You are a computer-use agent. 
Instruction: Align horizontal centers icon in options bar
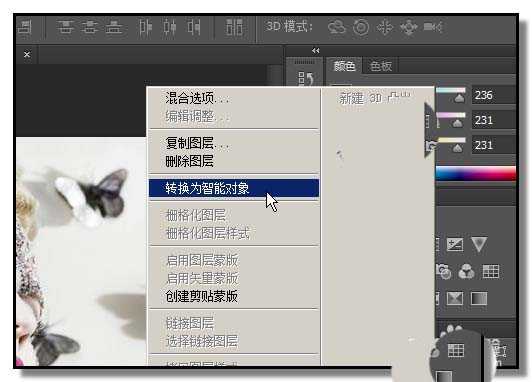click(x=170, y=27)
